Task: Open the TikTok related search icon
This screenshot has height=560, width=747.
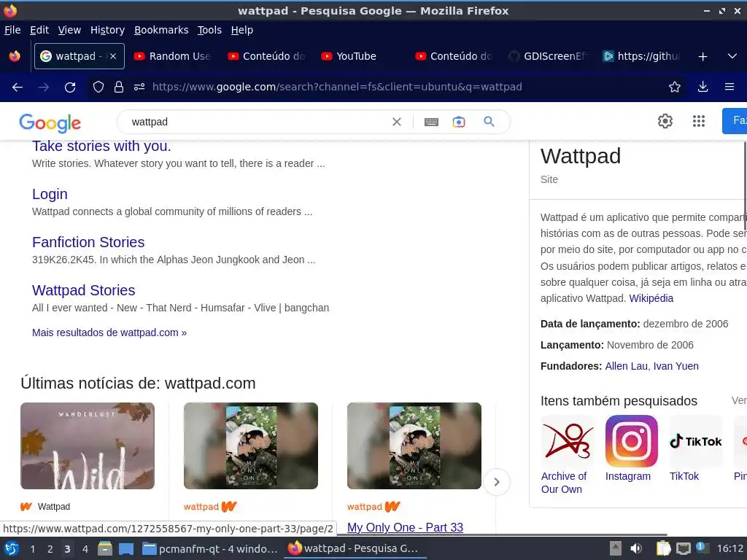Action: (695, 441)
